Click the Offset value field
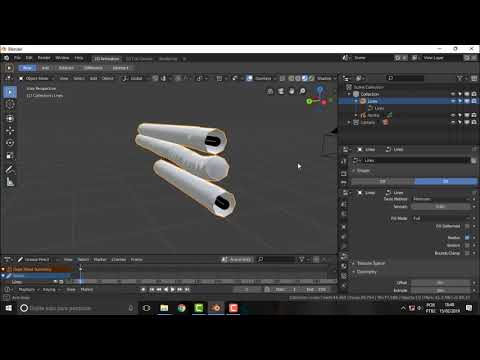Screen dimensions: 480x360 441,283
